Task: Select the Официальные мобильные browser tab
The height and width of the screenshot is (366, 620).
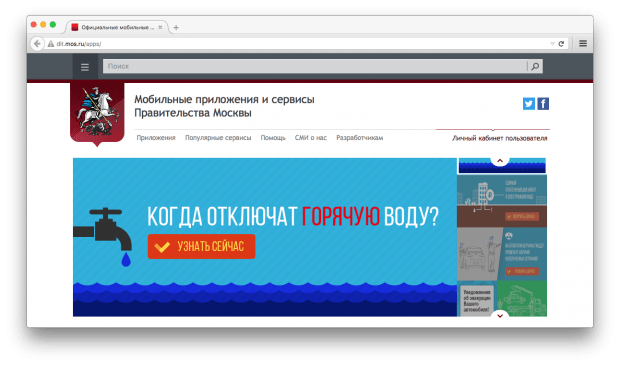Action: click(x=117, y=27)
